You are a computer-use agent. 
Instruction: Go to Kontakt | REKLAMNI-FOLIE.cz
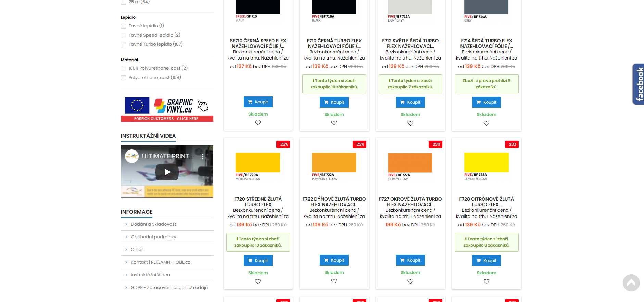[160, 262]
